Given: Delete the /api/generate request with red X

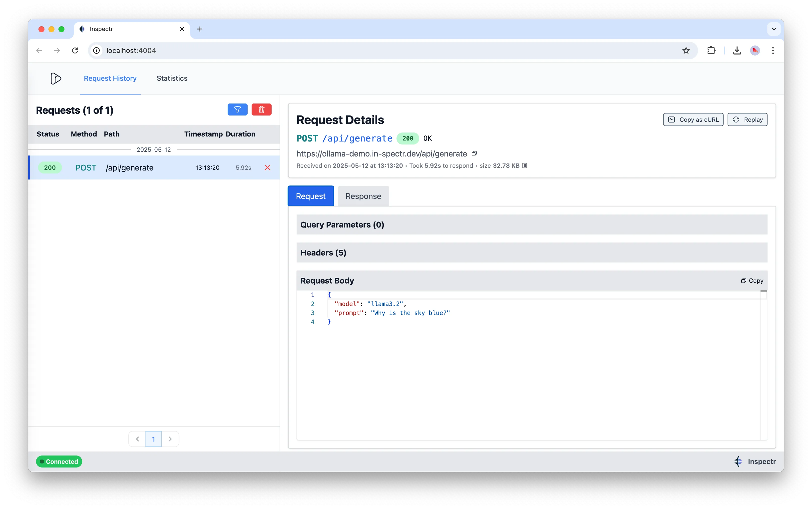Looking at the screenshot, I should [x=267, y=168].
